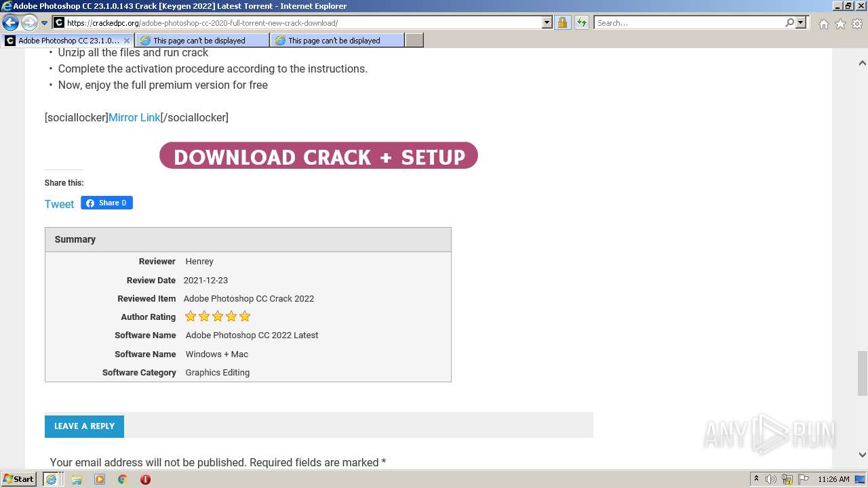Expand the system tray hidden icons arrow
Screen dimensions: 868x488
756,479
